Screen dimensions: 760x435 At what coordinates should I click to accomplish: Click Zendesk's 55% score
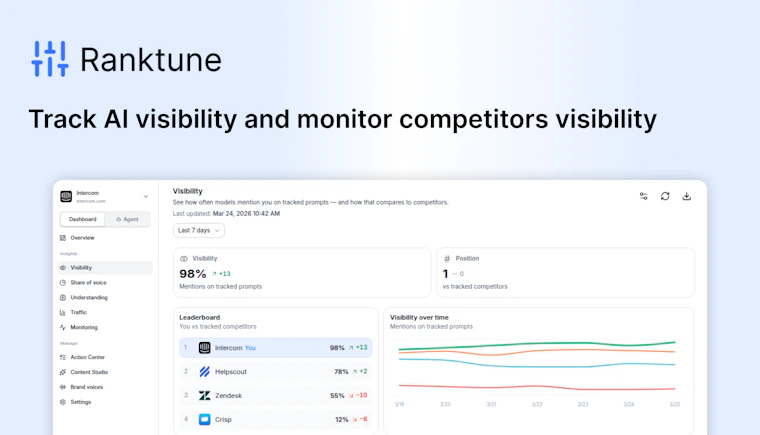click(x=337, y=396)
